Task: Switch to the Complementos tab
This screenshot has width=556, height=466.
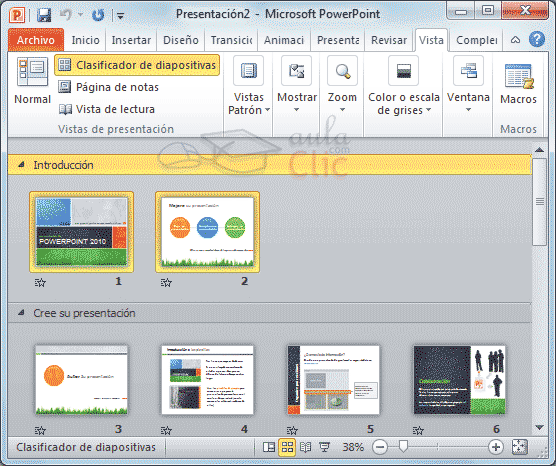Action: coord(477,40)
